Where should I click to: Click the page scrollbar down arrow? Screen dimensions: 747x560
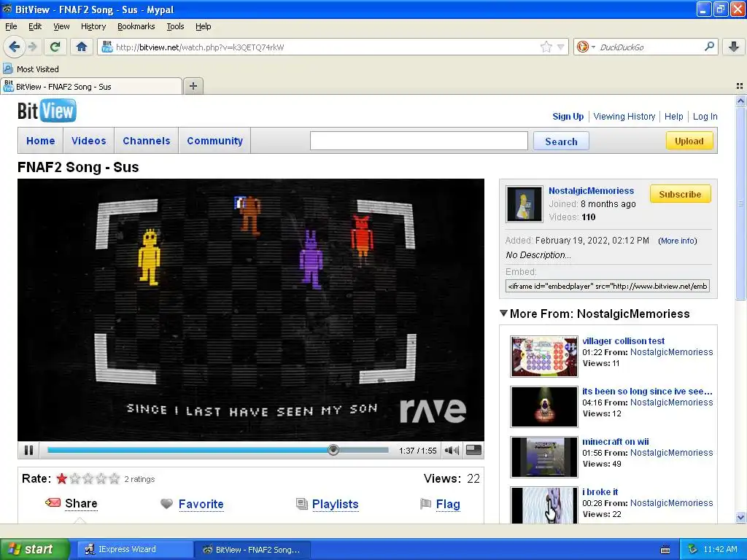pos(740,517)
